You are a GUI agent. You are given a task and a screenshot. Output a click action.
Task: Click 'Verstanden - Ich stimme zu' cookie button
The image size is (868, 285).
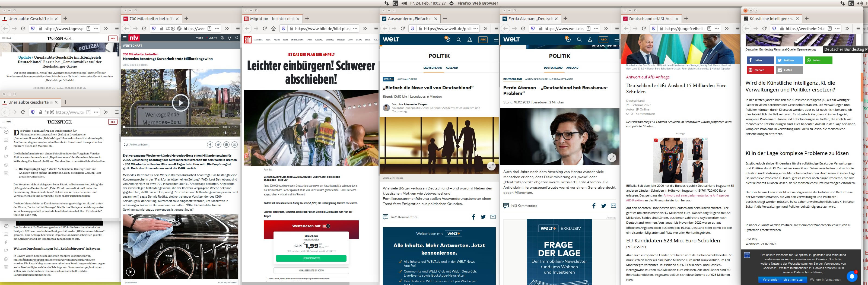pyautogui.click(x=783, y=280)
